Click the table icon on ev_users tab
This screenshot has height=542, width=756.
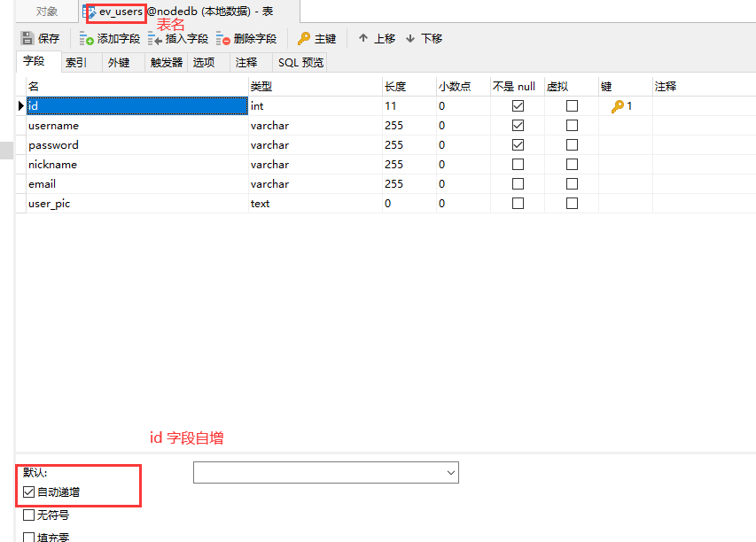coord(90,12)
